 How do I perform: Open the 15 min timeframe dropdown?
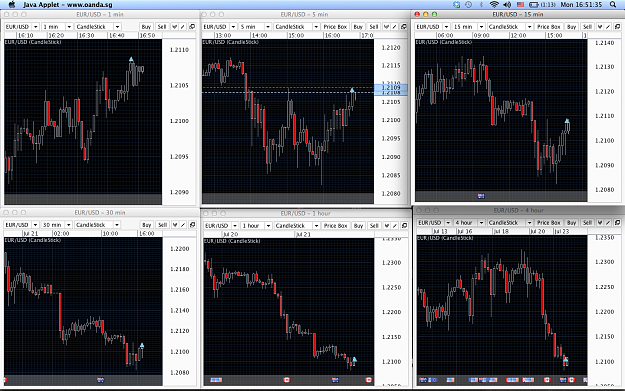[469, 27]
